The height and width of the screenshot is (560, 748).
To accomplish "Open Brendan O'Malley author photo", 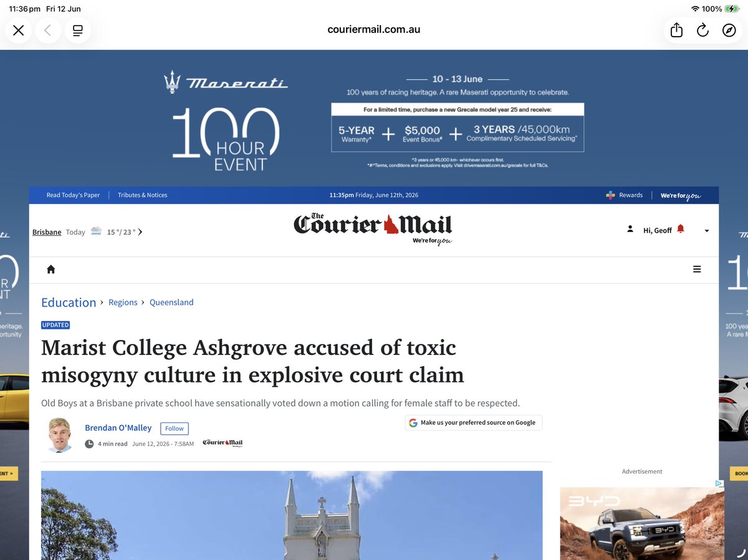I will pos(60,435).
